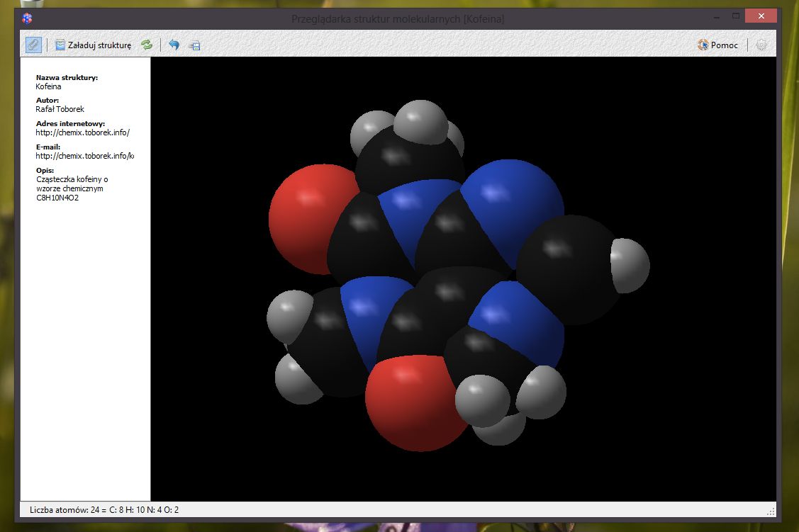799x532 pixels.
Task: Click the save image floppy icon
Action: pyautogui.click(x=194, y=45)
